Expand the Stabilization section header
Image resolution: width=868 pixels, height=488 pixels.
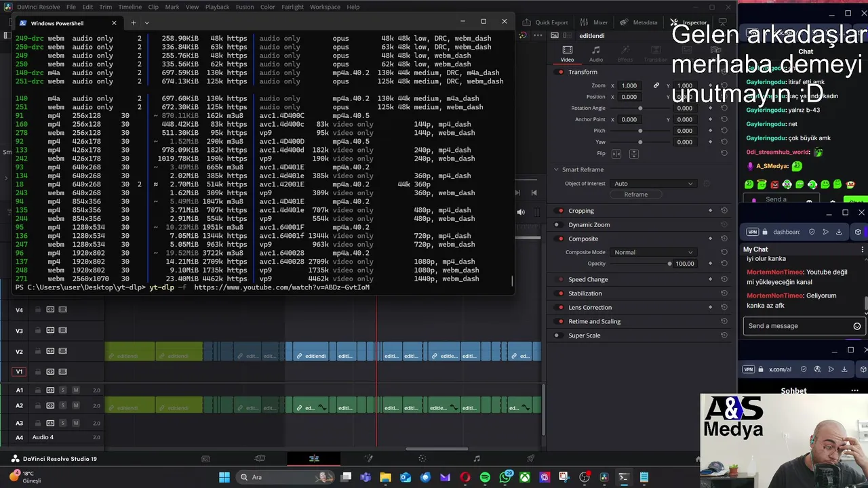point(585,293)
